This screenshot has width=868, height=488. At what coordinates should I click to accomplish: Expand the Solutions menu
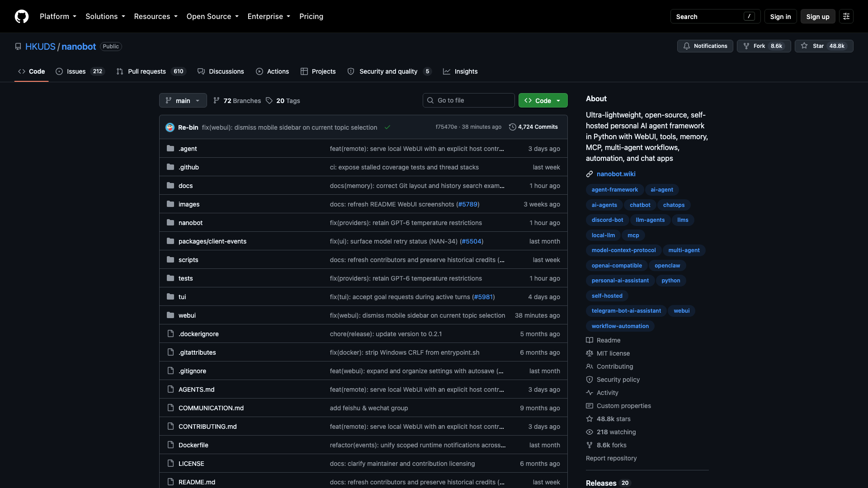coord(105,16)
